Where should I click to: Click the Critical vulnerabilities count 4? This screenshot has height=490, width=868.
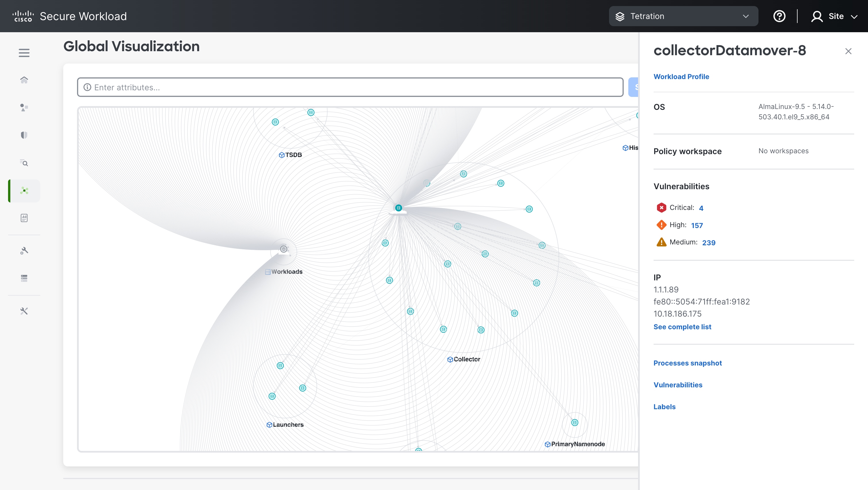[701, 208]
